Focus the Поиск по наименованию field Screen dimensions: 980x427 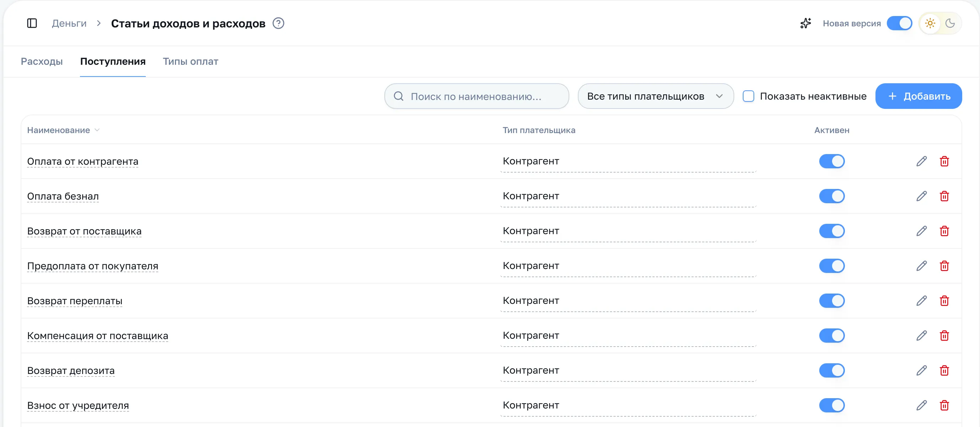coord(476,96)
